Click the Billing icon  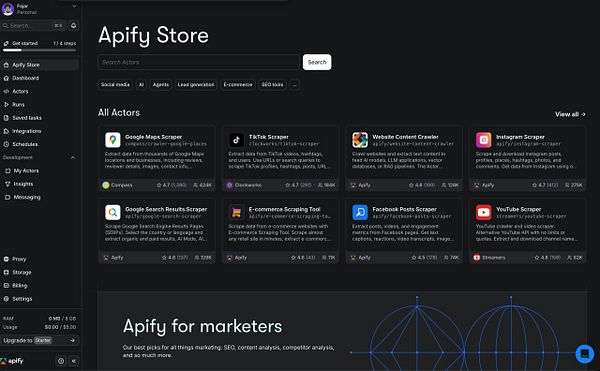pos(6,285)
